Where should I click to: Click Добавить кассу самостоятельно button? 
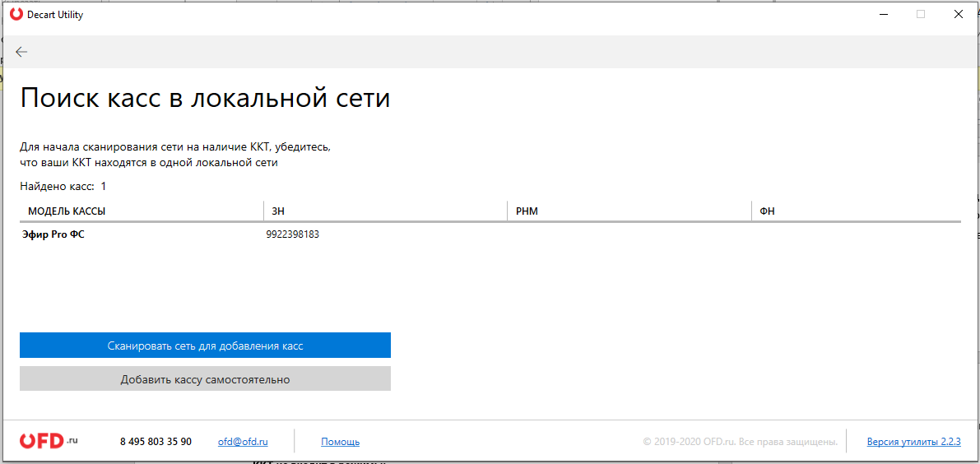pyautogui.click(x=205, y=378)
